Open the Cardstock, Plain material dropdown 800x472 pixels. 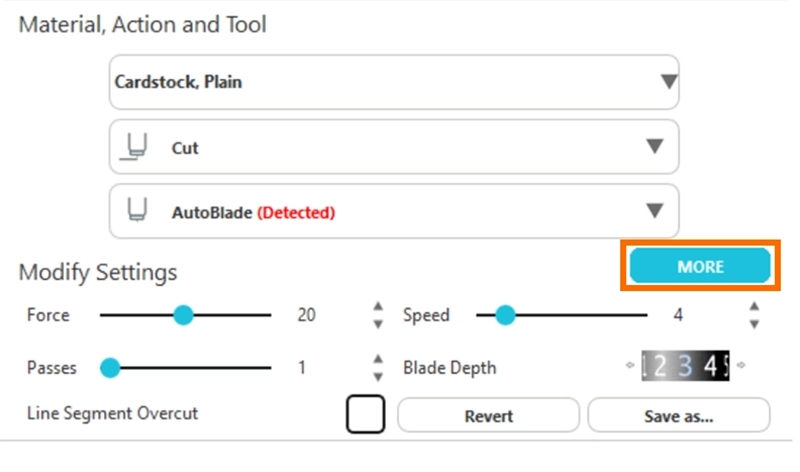[x=669, y=82]
